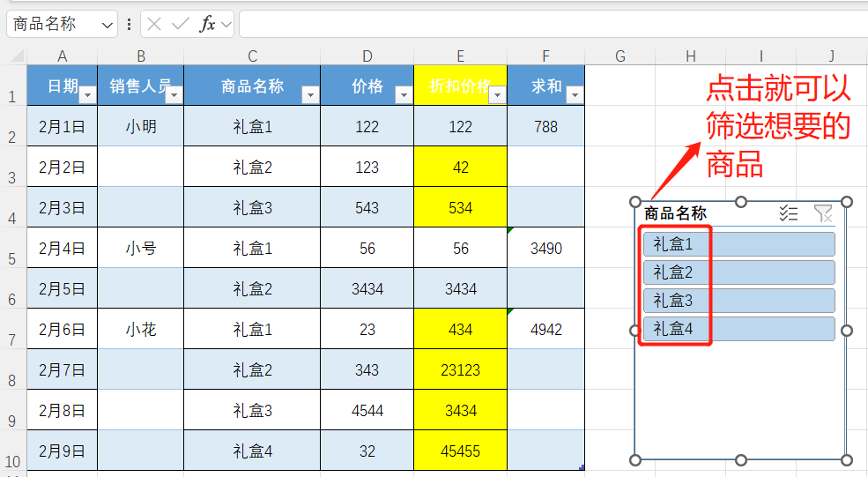The width and height of the screenshot is (868, 477).
Task: Click the 商品名称 slicer title
Action: tap(675, 213)
